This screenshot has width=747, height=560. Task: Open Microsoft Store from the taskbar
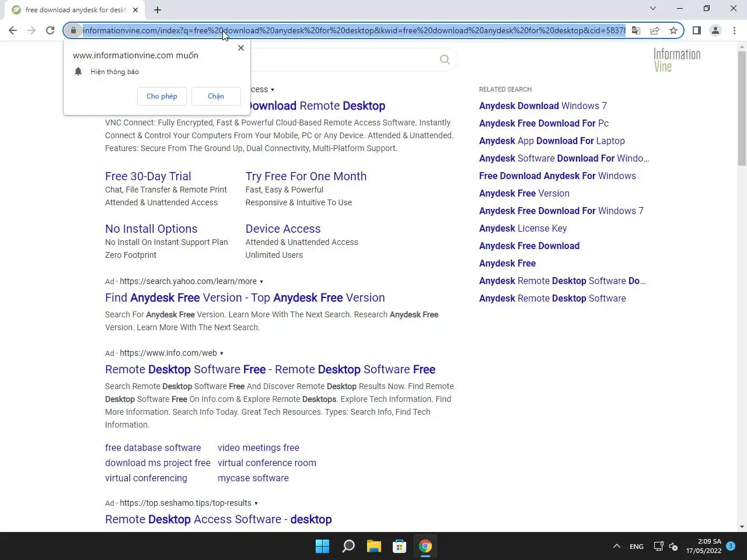tap(400, 546)
